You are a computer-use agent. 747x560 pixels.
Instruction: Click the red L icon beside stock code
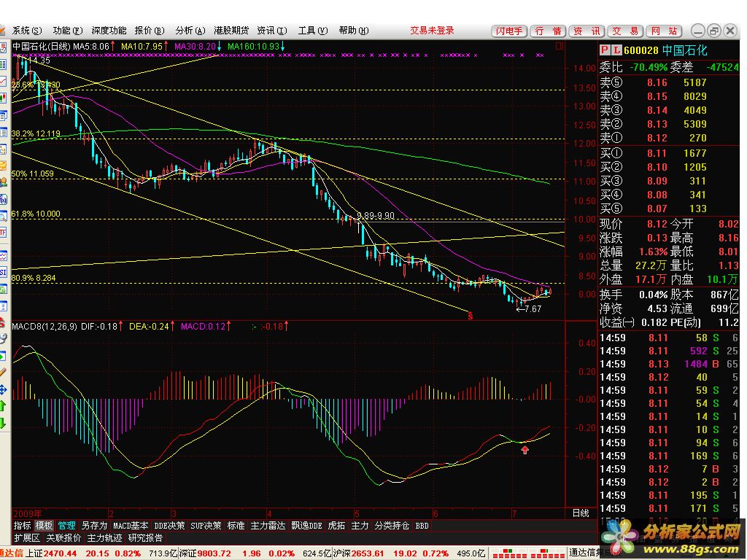click(x=616, y=50)
